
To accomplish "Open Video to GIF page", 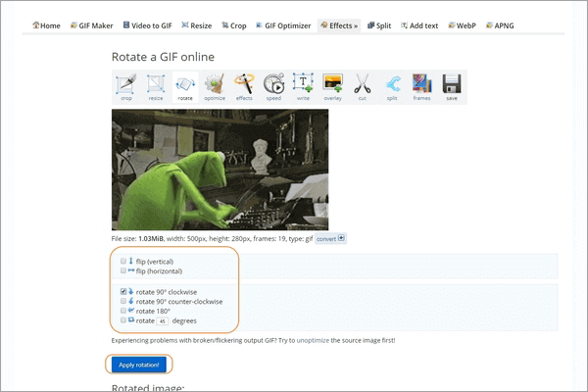I will point(147,25).
